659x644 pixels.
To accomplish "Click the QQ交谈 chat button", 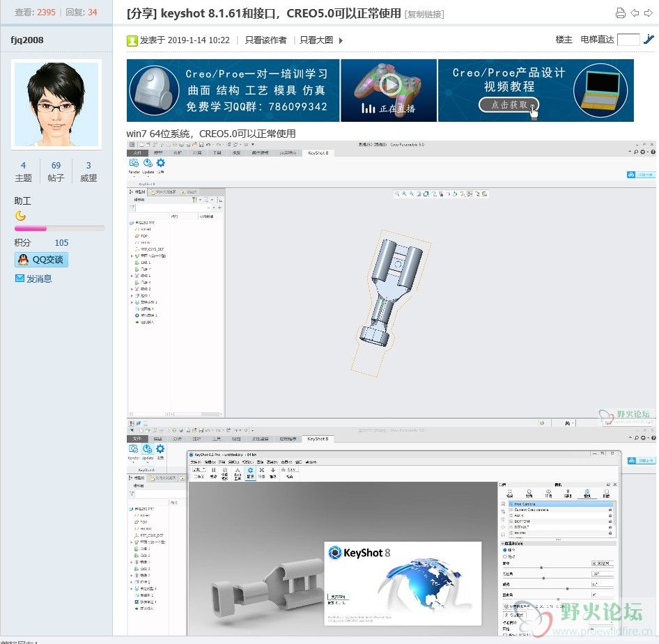I will coord(41,260).
